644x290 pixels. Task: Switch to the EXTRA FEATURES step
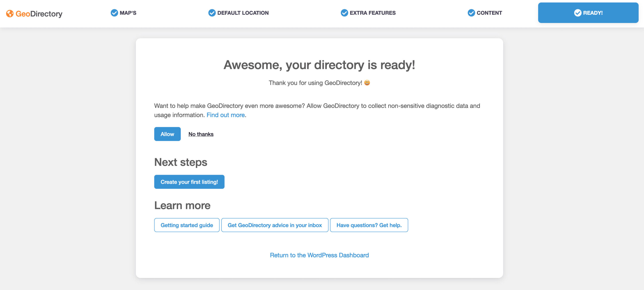click(x=368, y=13)
